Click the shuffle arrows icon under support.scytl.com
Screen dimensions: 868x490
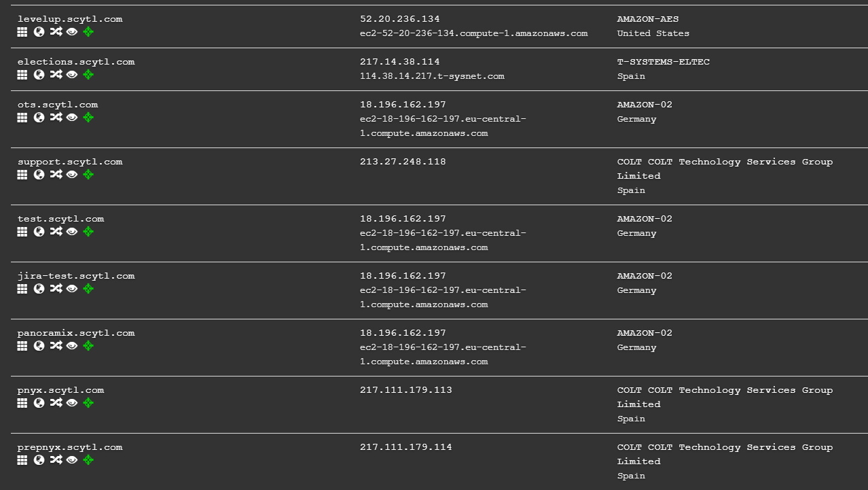pos(56,175)
